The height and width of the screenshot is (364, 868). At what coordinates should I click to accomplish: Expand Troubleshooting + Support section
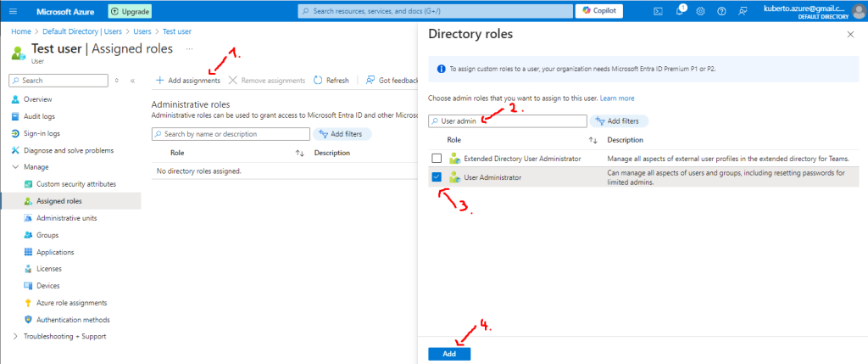point(15,336)
